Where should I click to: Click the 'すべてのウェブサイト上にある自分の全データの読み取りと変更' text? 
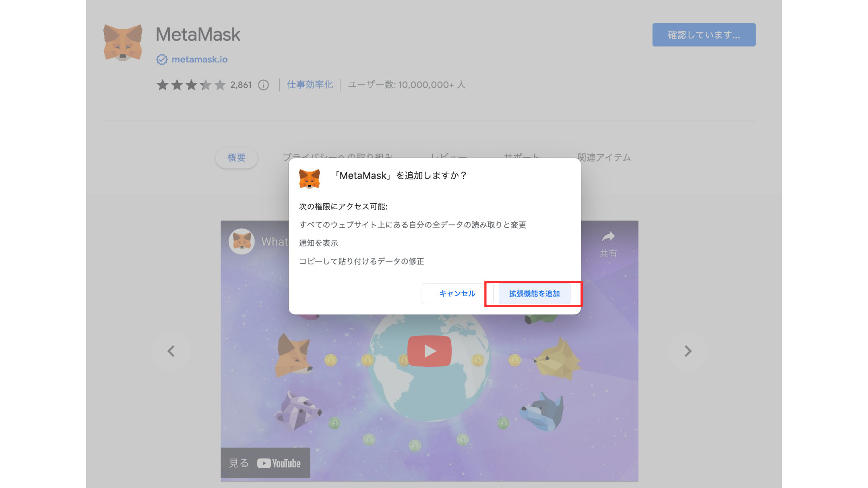(413, 225)
